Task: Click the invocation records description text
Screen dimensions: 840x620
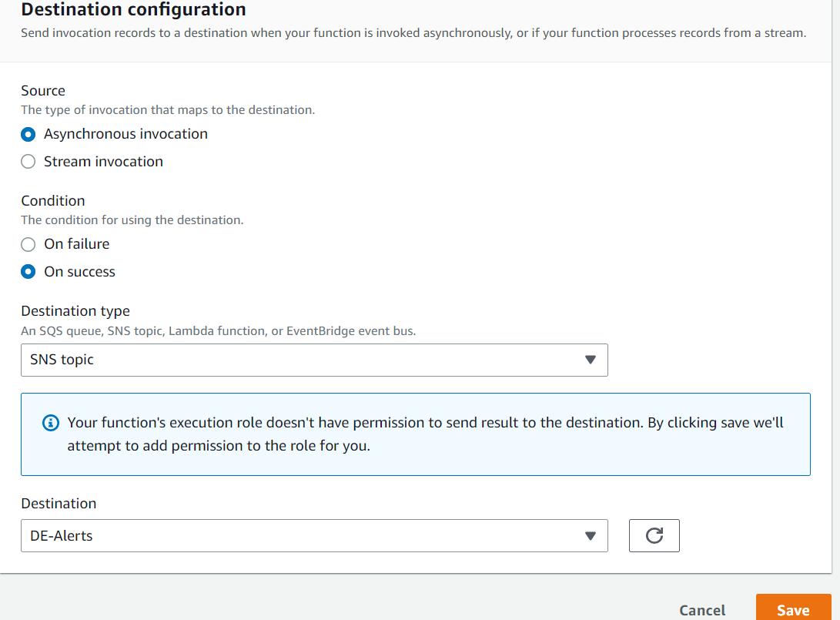Action: point(413,33)
